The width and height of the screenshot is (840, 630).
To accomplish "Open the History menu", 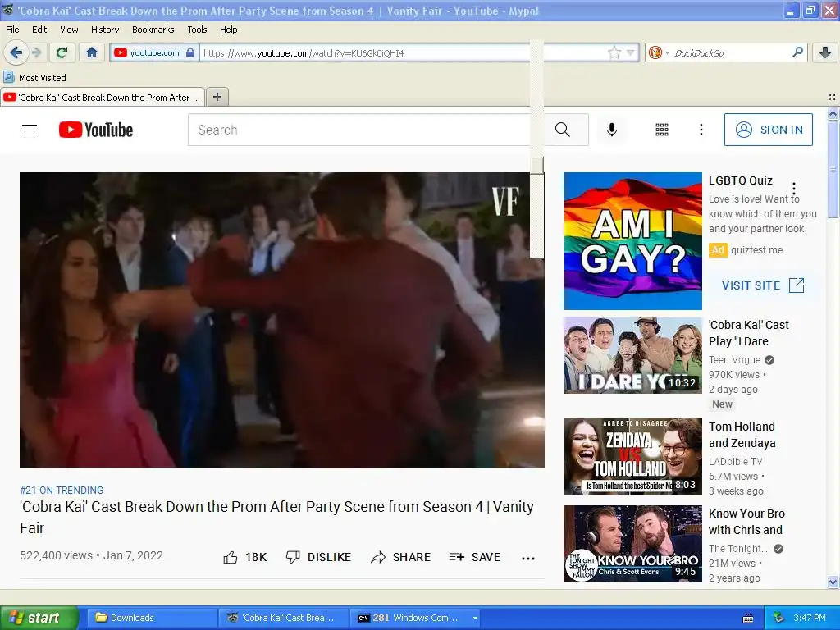I will [x=104, y=30].
